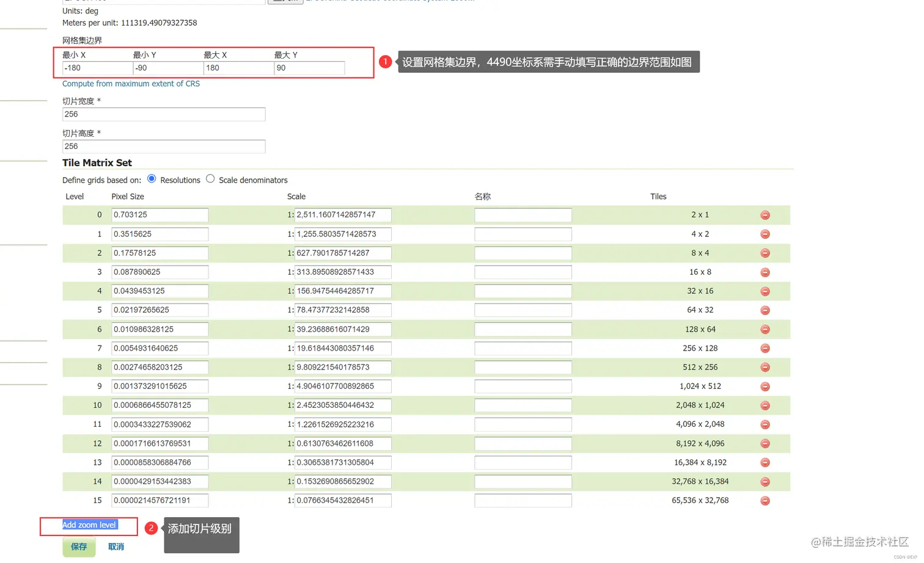
Task: Remove zoom level 10 row
Action: click(765, 405)
